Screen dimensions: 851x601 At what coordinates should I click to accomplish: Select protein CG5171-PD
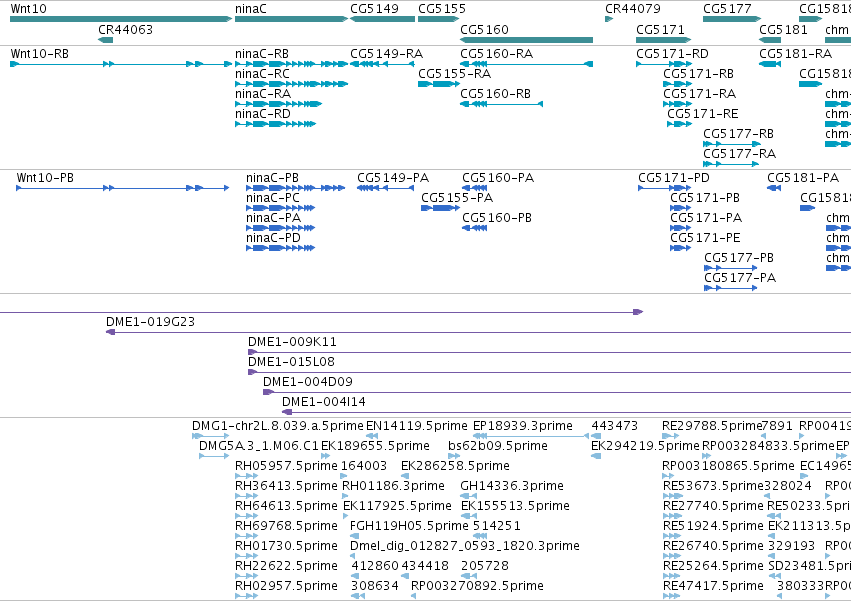[665, 188]
